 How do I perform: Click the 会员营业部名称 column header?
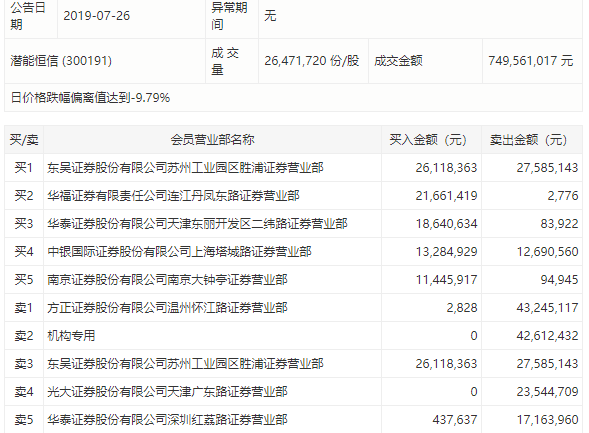click(213, 140)
